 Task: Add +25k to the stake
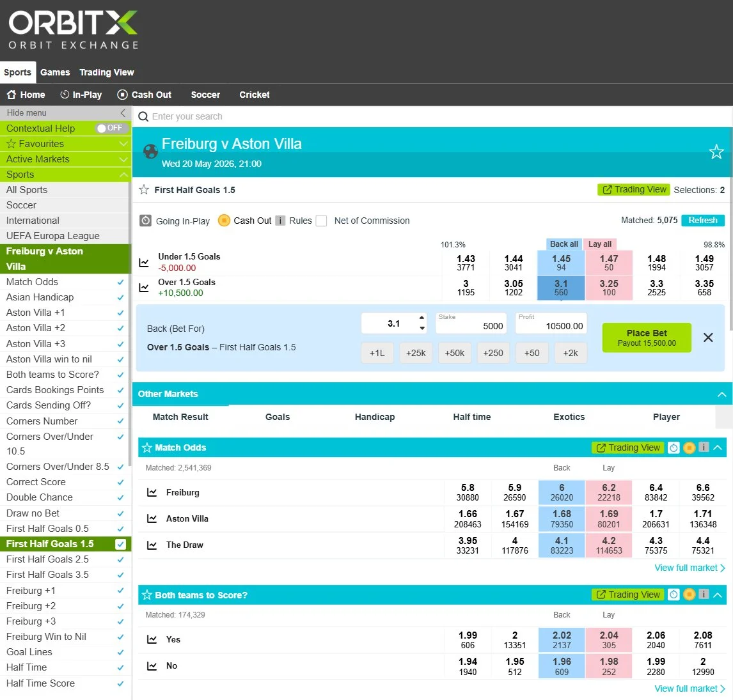click(x=416, y=353)
